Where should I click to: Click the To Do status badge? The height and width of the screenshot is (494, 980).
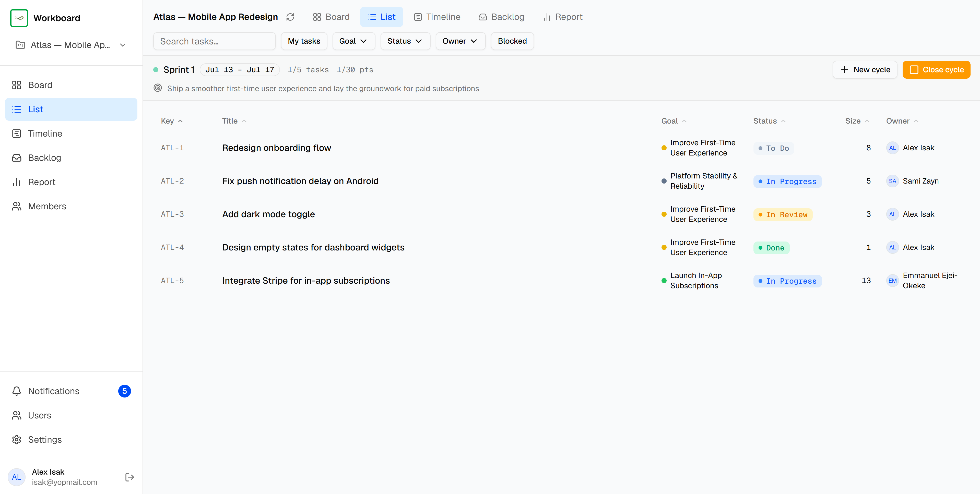click(773, 148)
